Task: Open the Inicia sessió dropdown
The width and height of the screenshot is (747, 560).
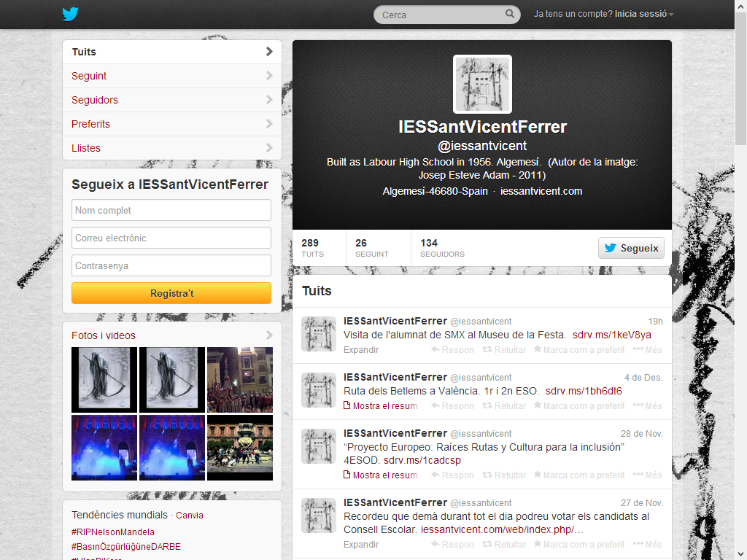Action: point(643,14)
